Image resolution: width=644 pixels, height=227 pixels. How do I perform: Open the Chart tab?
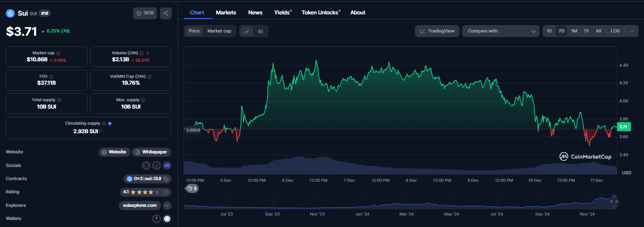(197, 13)
